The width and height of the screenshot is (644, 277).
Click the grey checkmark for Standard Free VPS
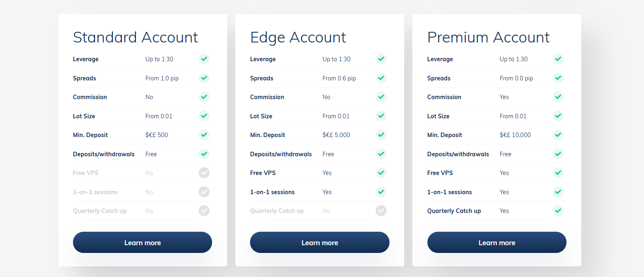pyautogui.click(x=204, y=173)
